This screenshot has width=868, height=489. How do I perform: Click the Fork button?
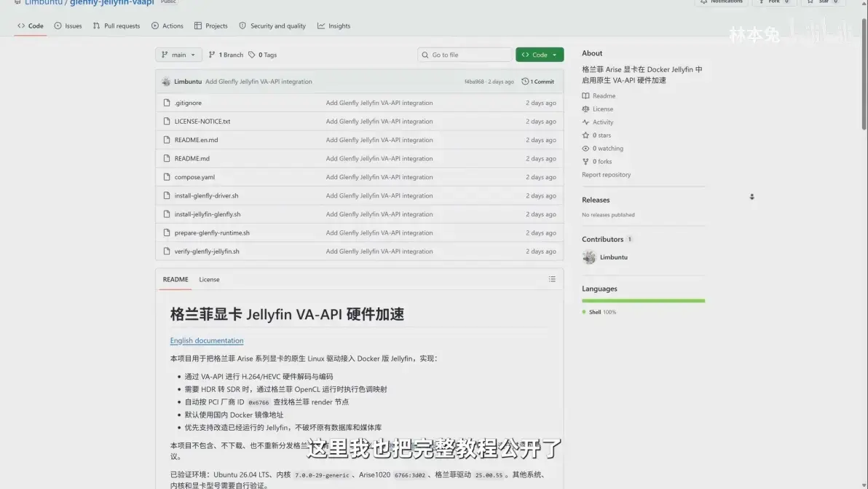[774, 2]
